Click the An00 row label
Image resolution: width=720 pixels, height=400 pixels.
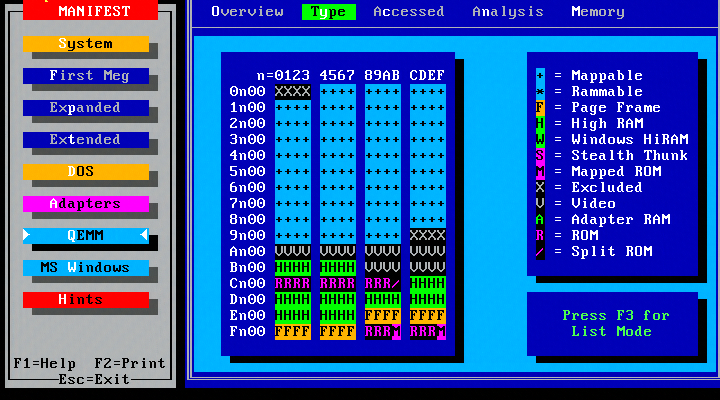point(248,252)
